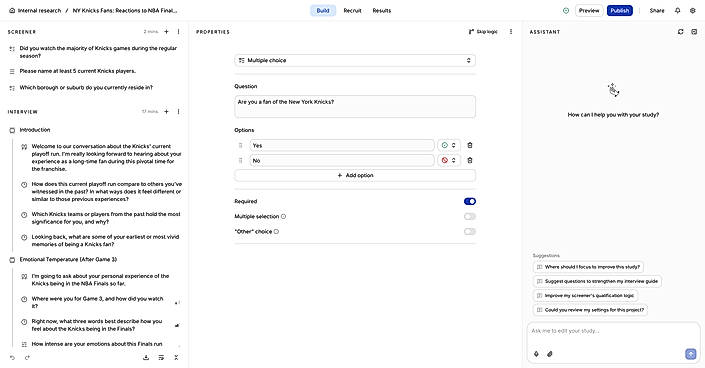Click the import download icon in the bottom toolbar
Screen dimensions: 705x368
pos(146,358)
